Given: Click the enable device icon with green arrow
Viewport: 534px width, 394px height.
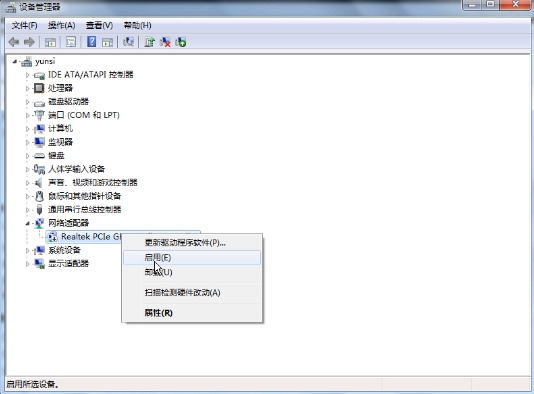Looking at the screenshot, I should [x=180, y=42].
